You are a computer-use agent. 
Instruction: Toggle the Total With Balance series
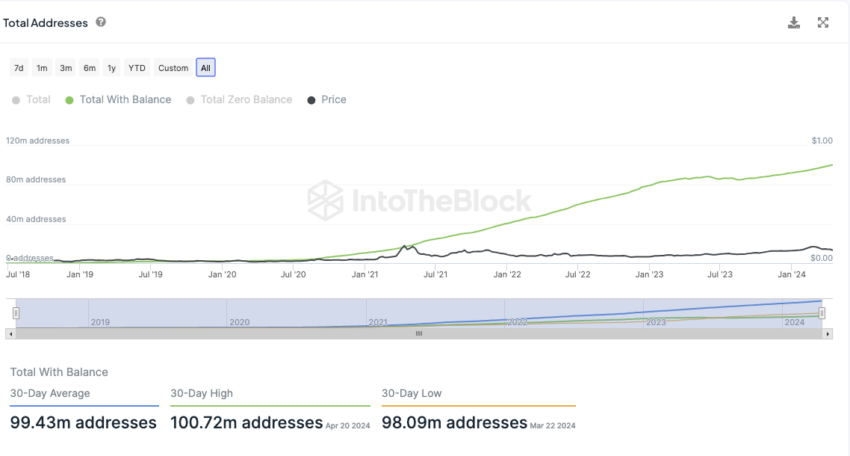tap(118, 100)
